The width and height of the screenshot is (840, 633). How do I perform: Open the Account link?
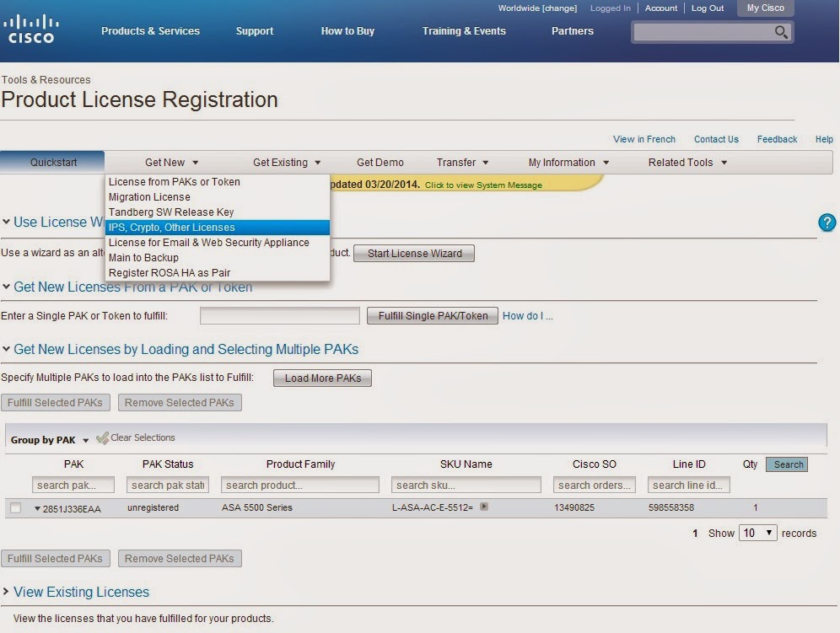pos(661,8)
